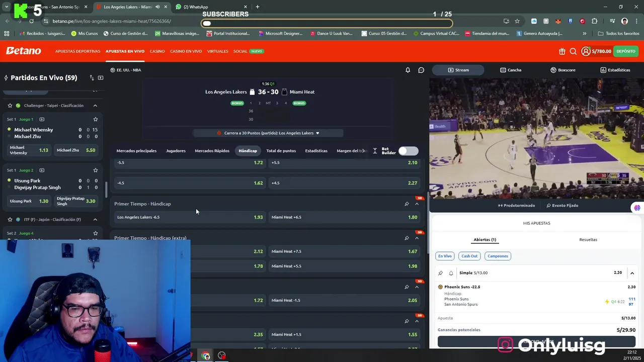Bet Miami Heat +7.5 at 1.67
This screenshot has width=644, height=362.
tap(344, 251)
